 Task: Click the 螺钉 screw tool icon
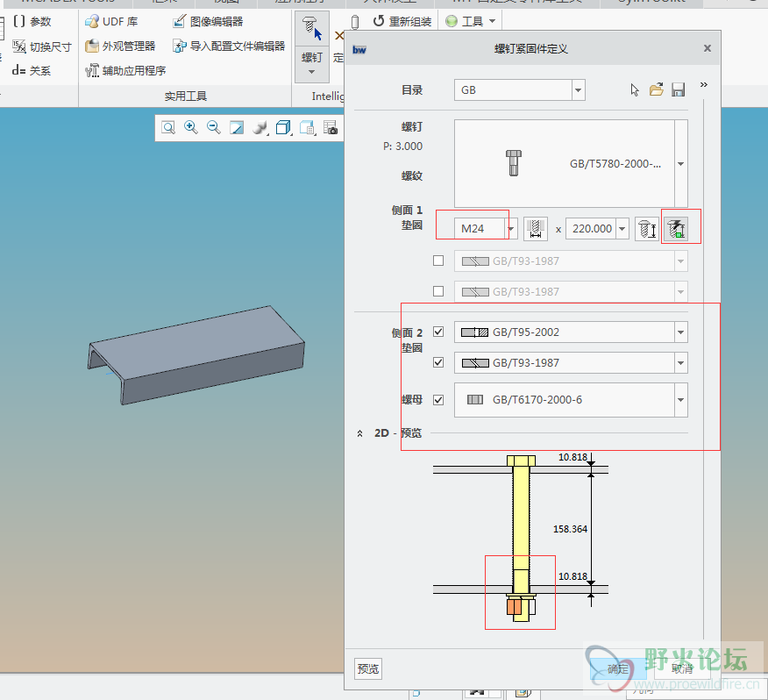click(310, 29)
